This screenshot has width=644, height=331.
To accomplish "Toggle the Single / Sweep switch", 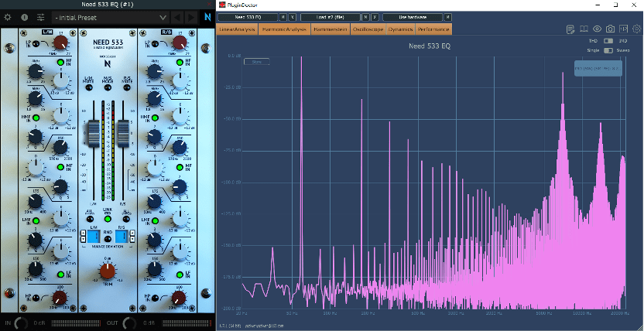I will click(608, 50).
